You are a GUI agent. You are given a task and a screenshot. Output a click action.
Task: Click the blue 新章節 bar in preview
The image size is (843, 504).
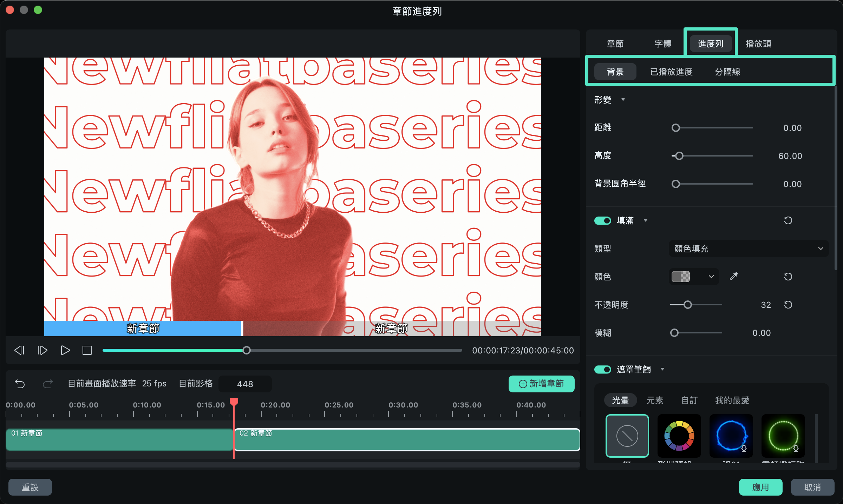click(143, 329)
